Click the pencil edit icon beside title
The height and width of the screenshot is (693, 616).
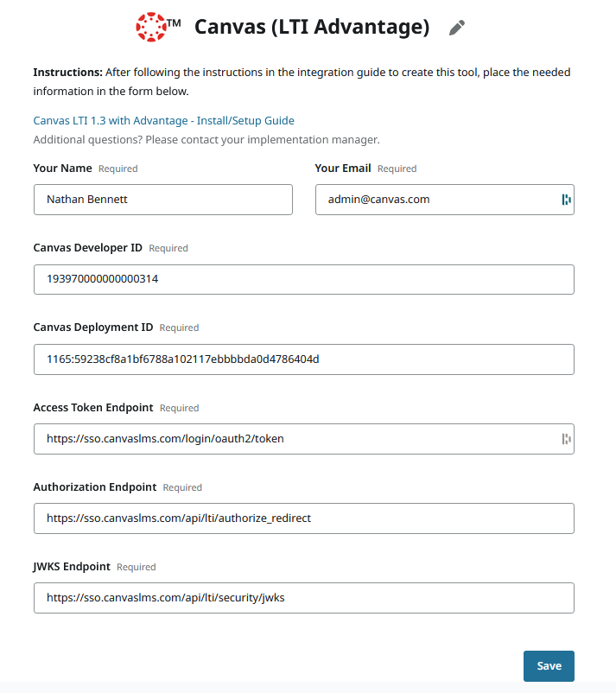click(457, 28)
